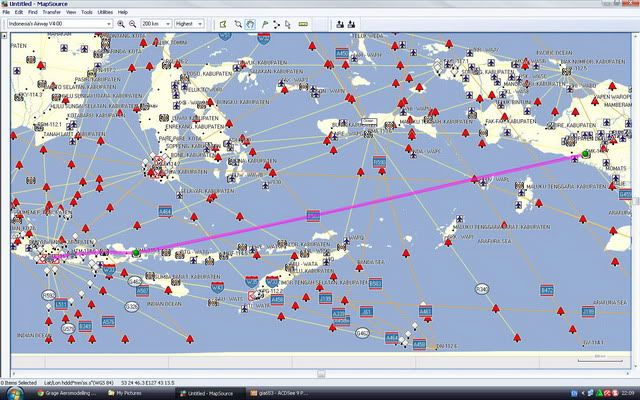Image resolution: width=640 pixels, height=400 pixels.
Task: Click the Zoom In magnifier icon
Action: (x=121, y=24)
